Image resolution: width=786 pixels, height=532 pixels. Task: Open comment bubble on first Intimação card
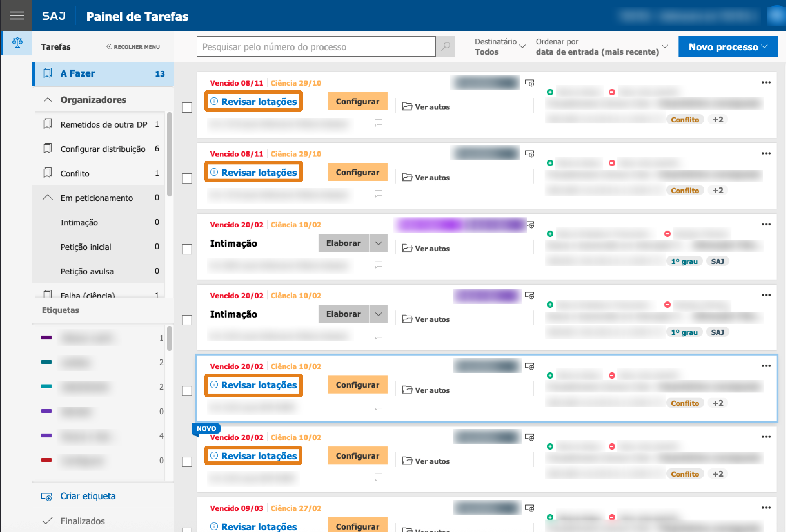click(x=379, y=264)
